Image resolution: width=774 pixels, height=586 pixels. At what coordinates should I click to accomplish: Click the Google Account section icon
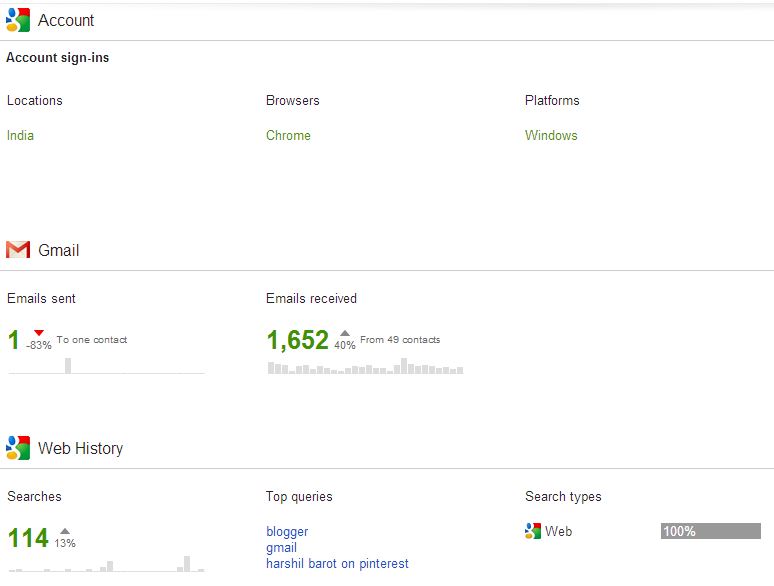click(18, 20)
